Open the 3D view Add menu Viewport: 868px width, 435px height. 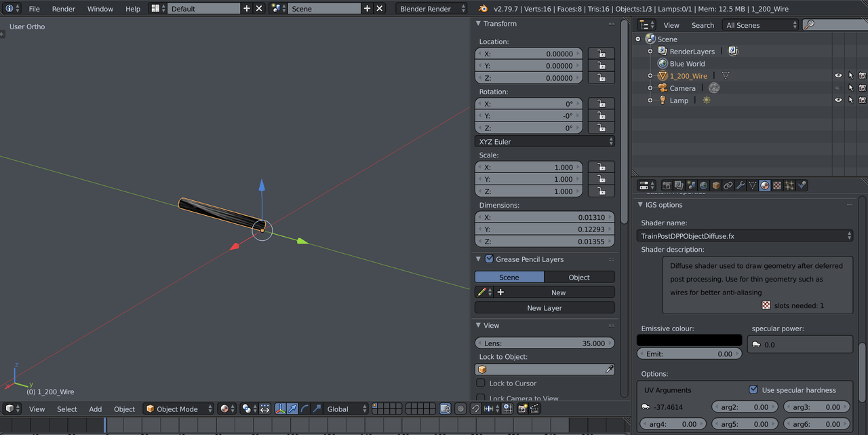point(96,409)
